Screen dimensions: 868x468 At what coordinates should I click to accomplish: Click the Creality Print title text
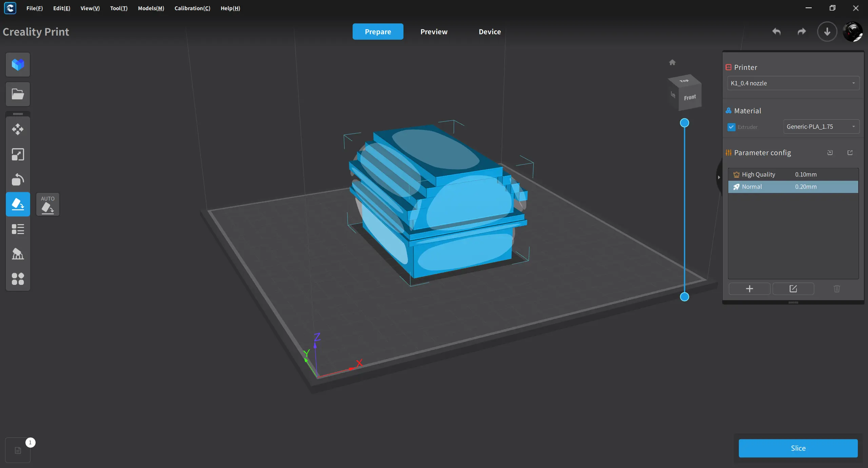click(36, 32)
